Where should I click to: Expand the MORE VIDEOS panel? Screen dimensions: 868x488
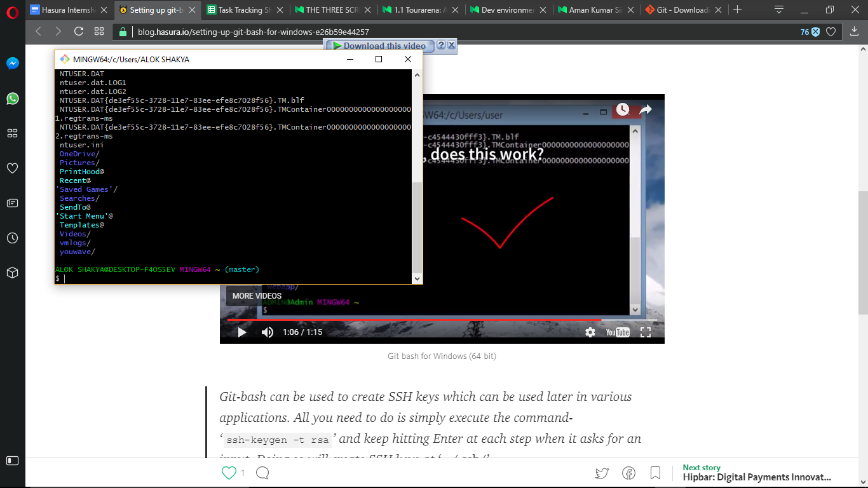[256, 296]
